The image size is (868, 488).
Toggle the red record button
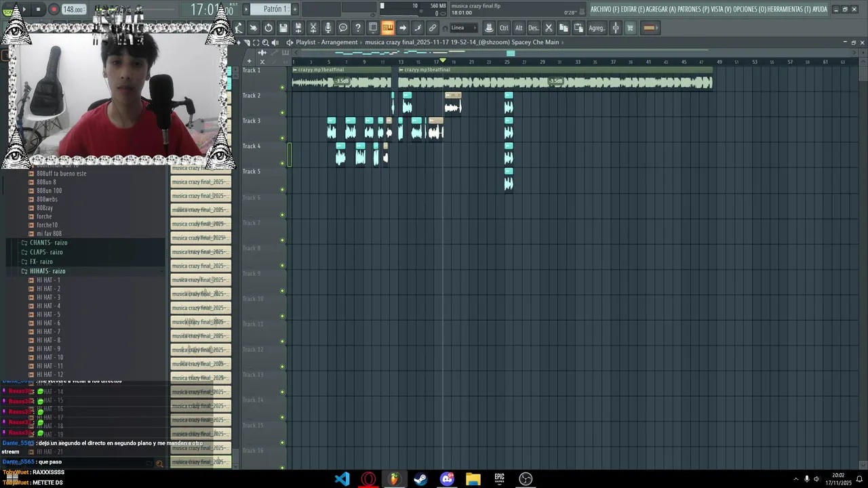click(x=54, y=9)
